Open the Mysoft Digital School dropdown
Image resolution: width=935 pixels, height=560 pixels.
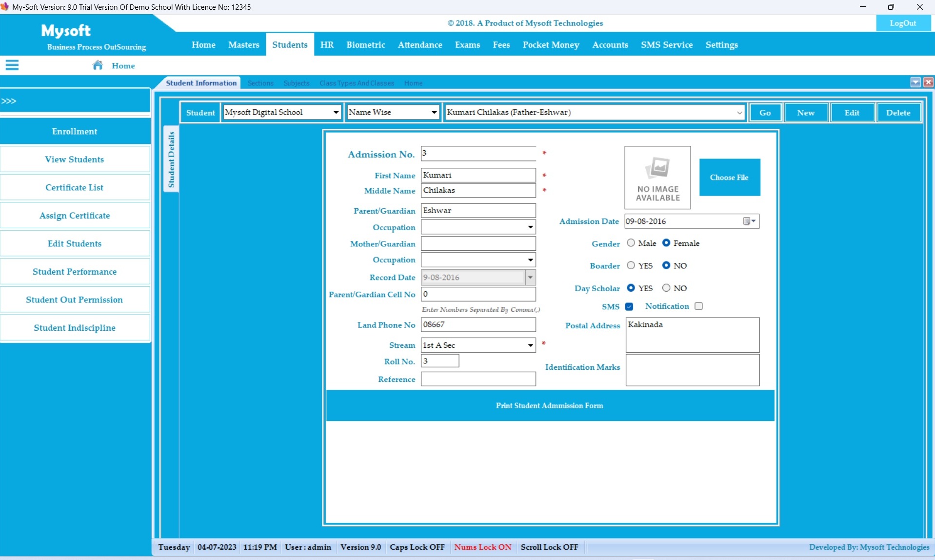[x=336, y=113]
